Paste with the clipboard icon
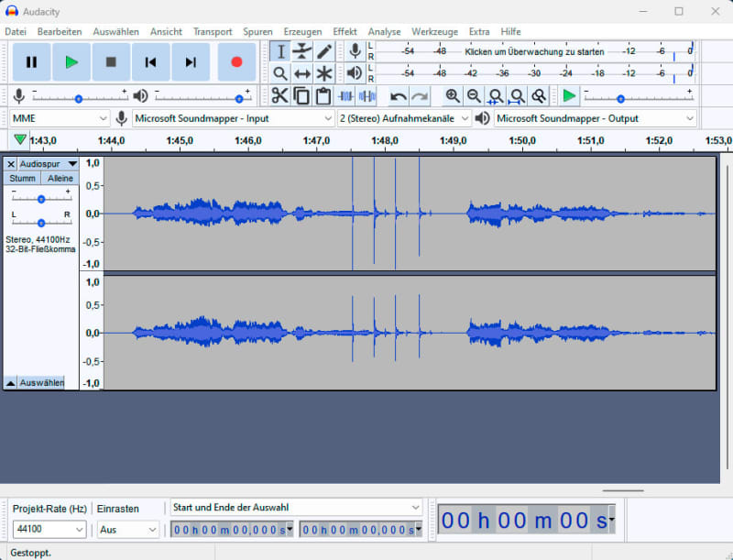 click(323, 96)
